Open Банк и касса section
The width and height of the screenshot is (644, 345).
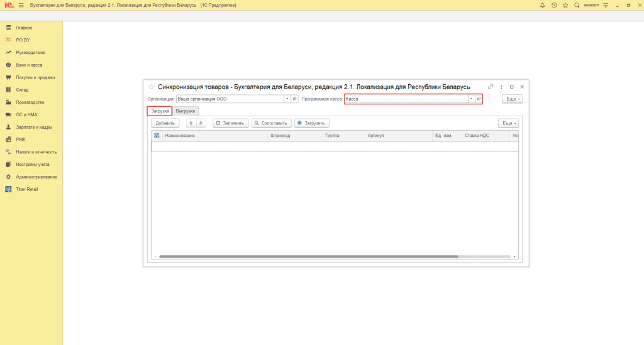tap(29, 65)
